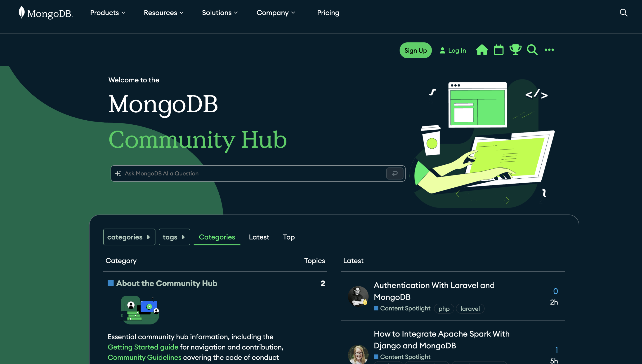642x364 pixels.
Task: Submit the AI question with the arrow icon
Action: pyautogui.click(x=394, y=173)
